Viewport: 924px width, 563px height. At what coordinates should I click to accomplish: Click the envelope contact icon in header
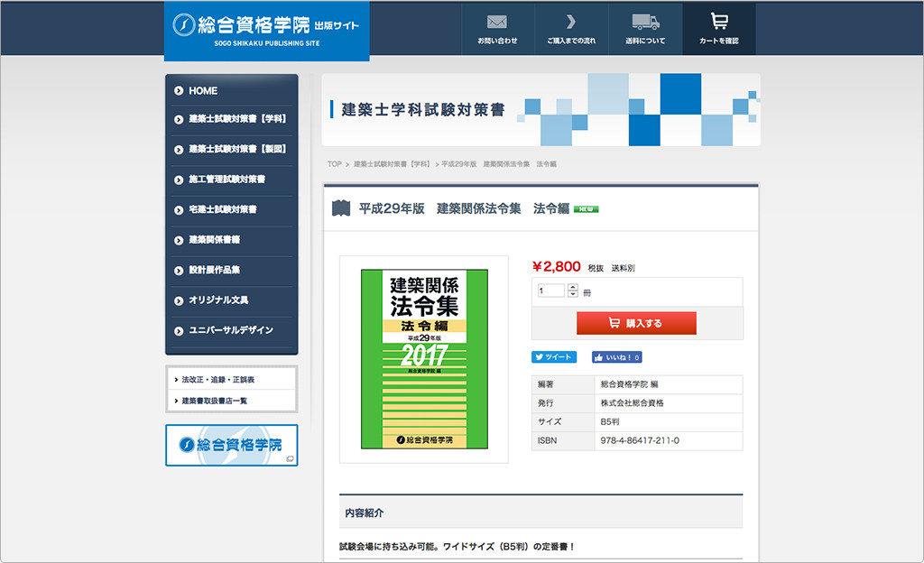point(497,22)
